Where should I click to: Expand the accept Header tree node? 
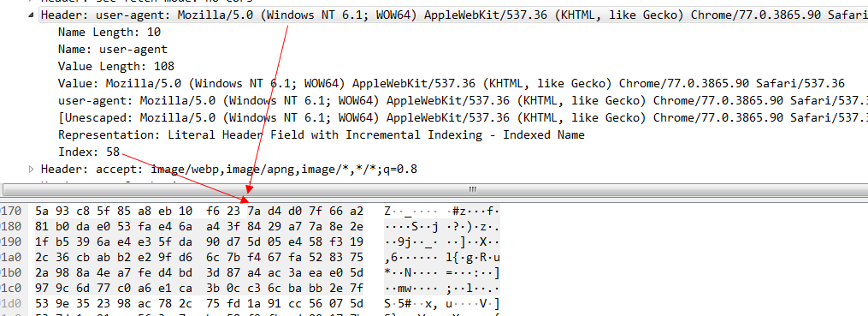(x=31, y=169)
